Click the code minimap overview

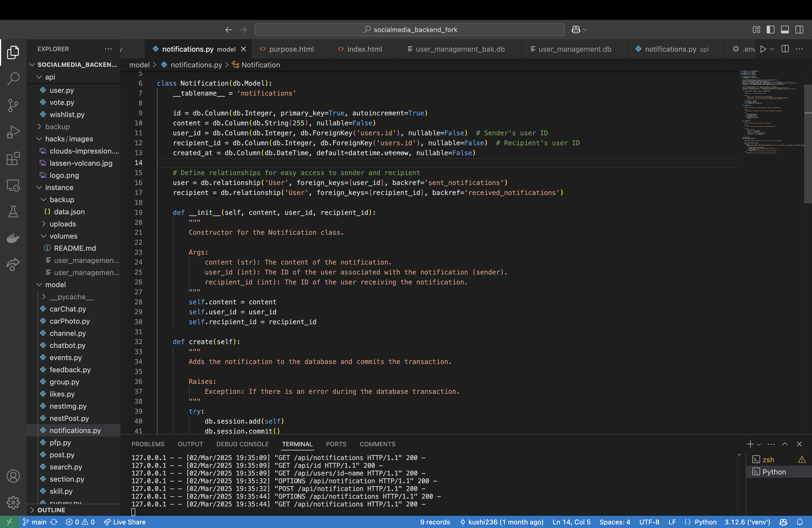[x=772, y=113]
